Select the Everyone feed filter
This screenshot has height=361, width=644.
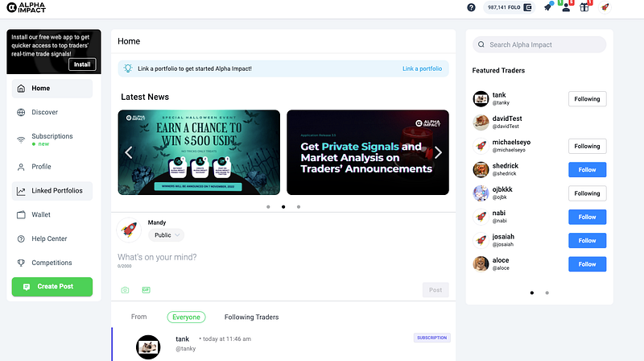pos(186,317)
